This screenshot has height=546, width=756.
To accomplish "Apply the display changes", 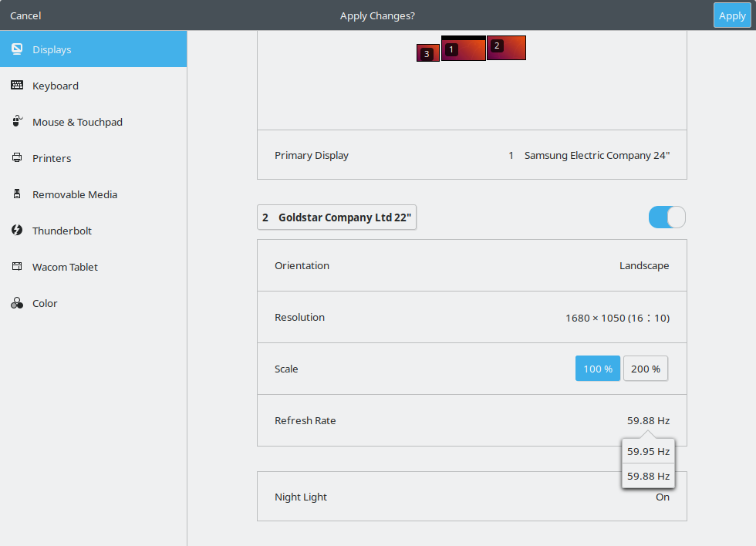I will pyautogui.click(x=732, y=15).
